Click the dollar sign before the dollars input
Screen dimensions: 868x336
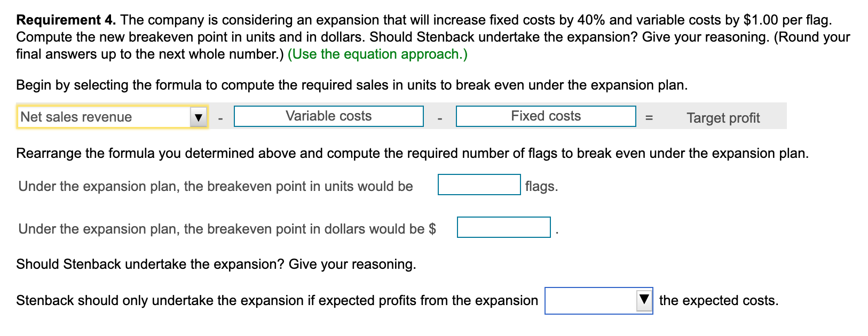[432, 229]
